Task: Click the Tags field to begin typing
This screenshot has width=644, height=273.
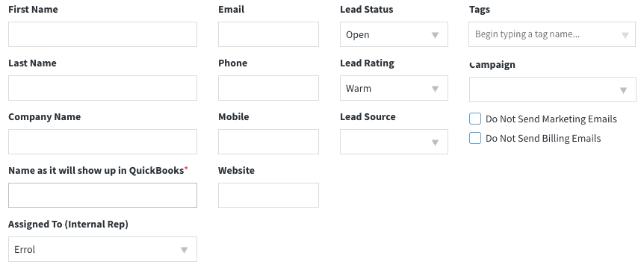Action: (552, 34)
